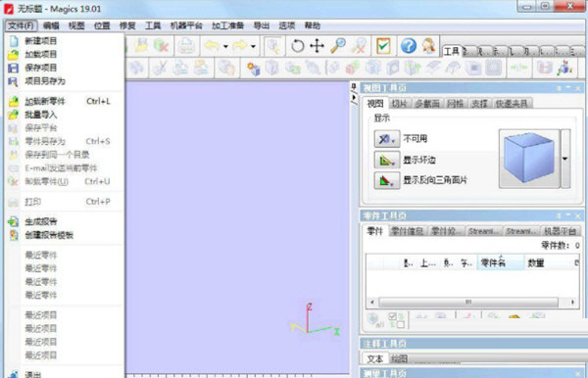
Task: Click the cursor select part icon
Action: pyautogui.click(x=273, y=46)
